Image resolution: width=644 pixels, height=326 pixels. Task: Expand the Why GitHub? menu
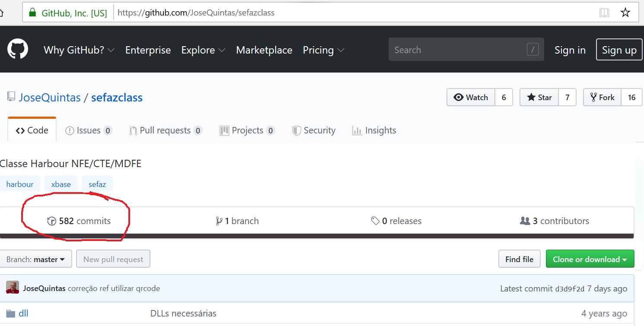pyautogui.click(x=79, y=50)
